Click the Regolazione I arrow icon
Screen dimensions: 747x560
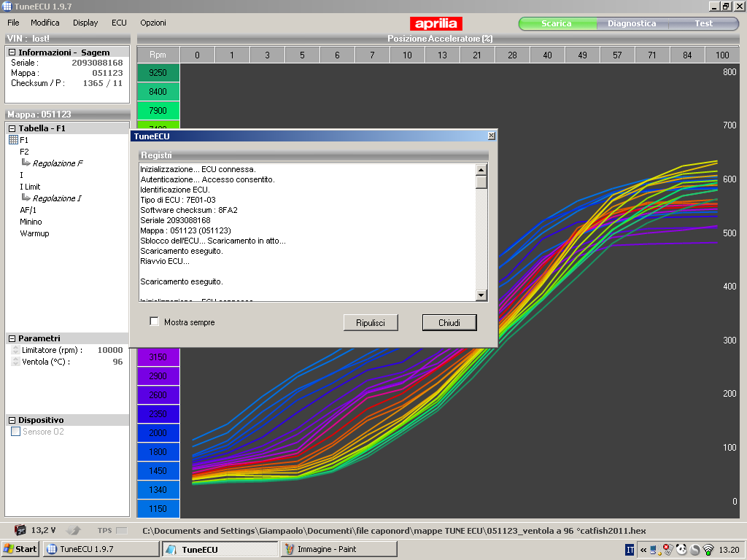26,198
